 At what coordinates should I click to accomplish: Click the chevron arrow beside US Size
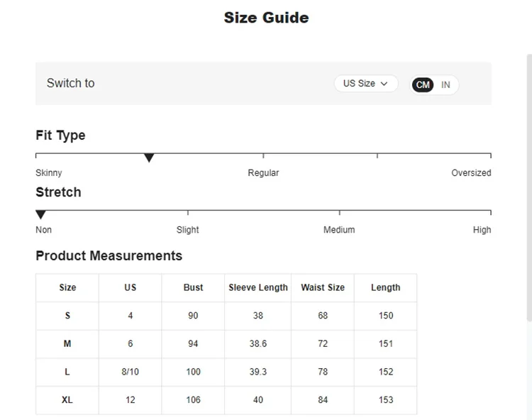click(x=384, y=84)
